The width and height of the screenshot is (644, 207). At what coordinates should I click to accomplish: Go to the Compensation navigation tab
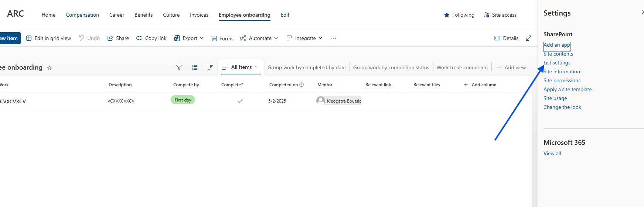[82, 15]
